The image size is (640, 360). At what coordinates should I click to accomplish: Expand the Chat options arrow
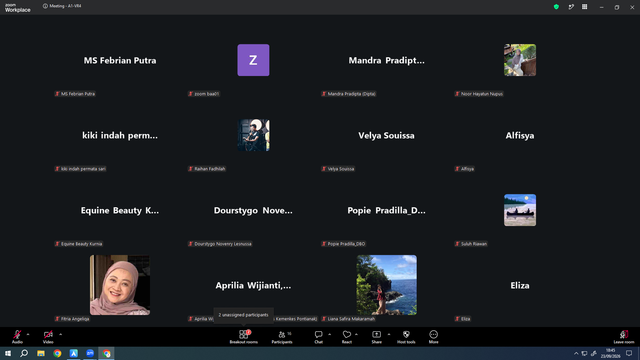point(329,334)
